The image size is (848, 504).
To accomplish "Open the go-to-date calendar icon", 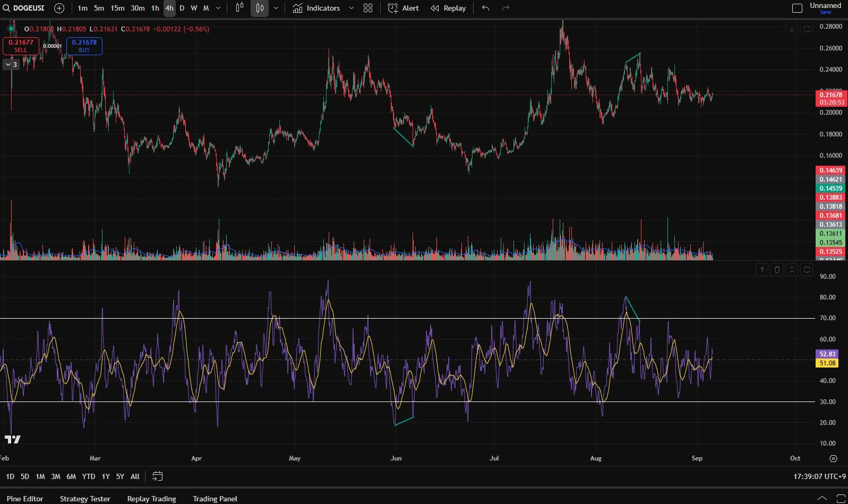I will click(x=157, y=476).
